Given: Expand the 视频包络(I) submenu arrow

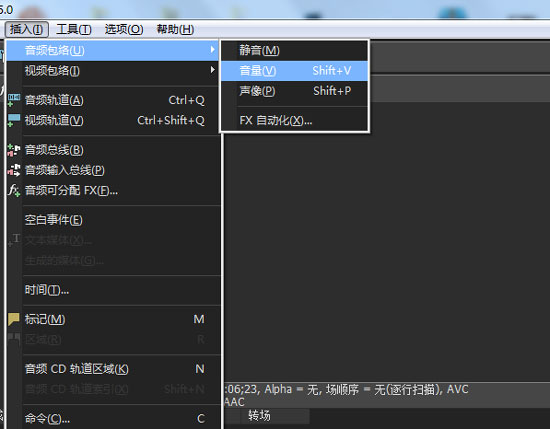Looking at the screenshot, I should pyautogui.click(x=212, y=70).
